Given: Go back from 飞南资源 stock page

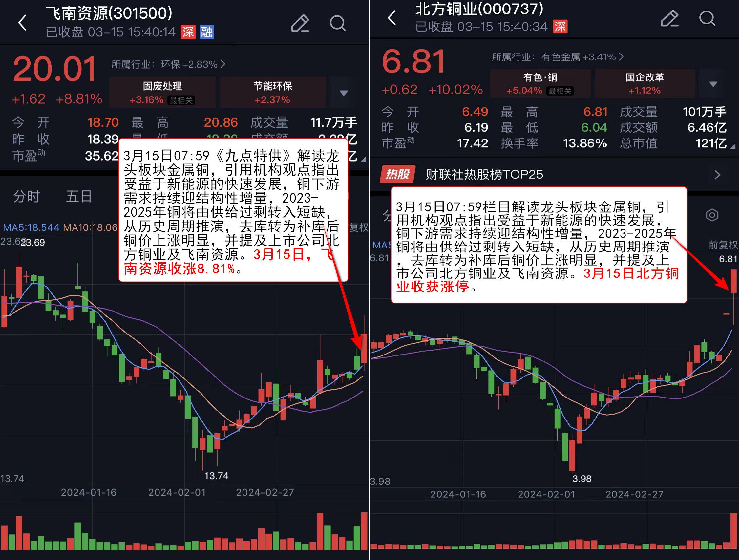Looking at the screenshot, I should (x=22, y=23).
